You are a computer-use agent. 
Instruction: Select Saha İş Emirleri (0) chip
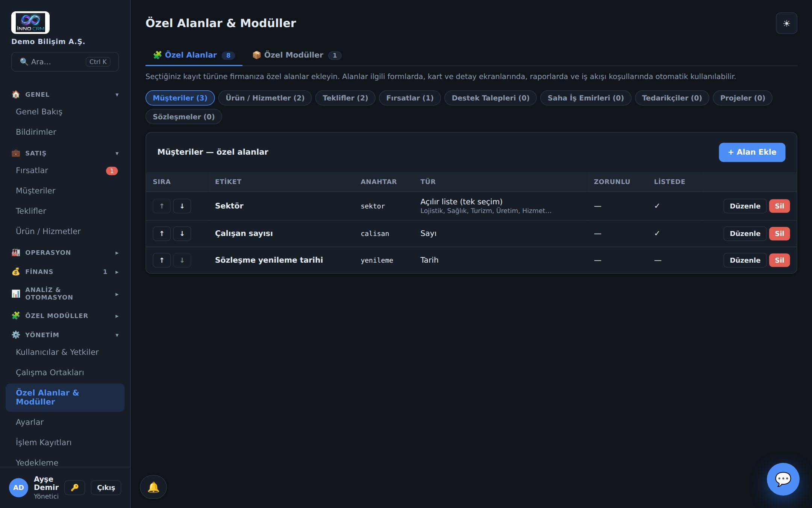(586, 98)
